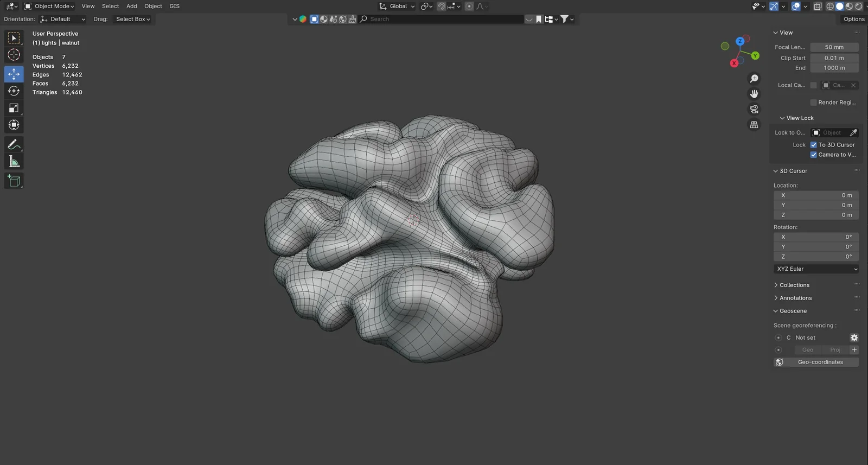This screenshot has width=868, height=465.
Task: Select the Measure tool
Action: [x=14, y=162]
